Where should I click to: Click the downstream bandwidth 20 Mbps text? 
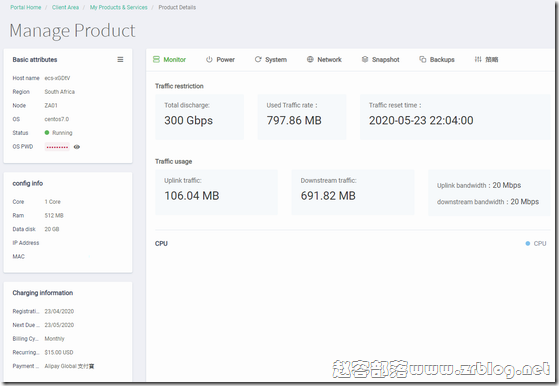click(x=488, y=202)
